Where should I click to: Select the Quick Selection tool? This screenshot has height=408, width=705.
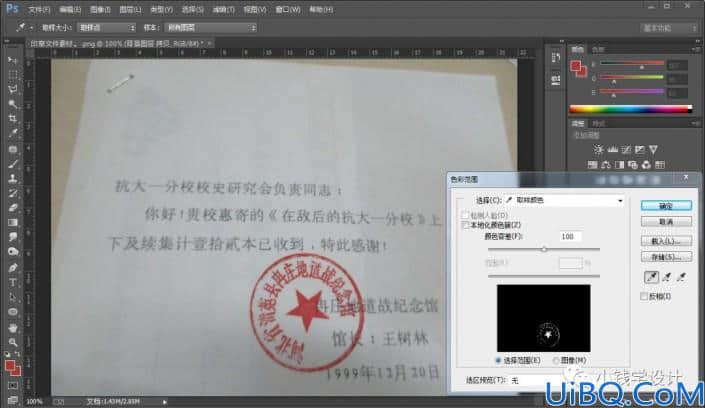point(13,104)
